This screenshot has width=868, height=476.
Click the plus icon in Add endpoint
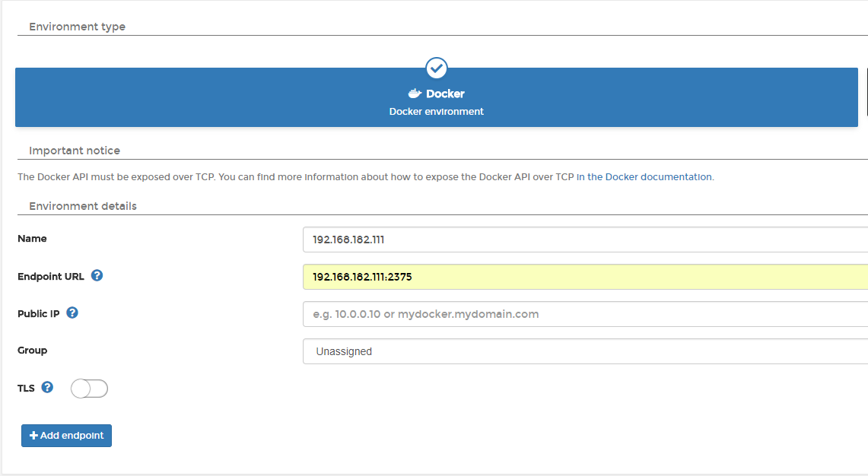coord(33,436)
